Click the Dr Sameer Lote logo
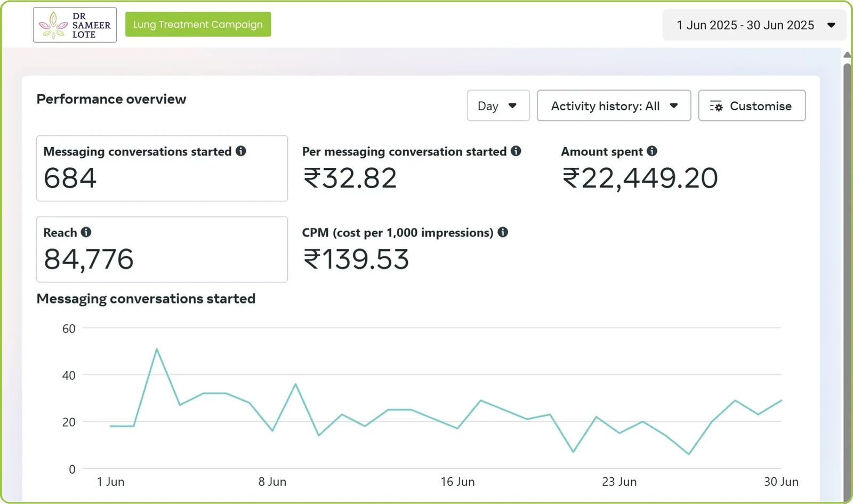 (75, 25)
